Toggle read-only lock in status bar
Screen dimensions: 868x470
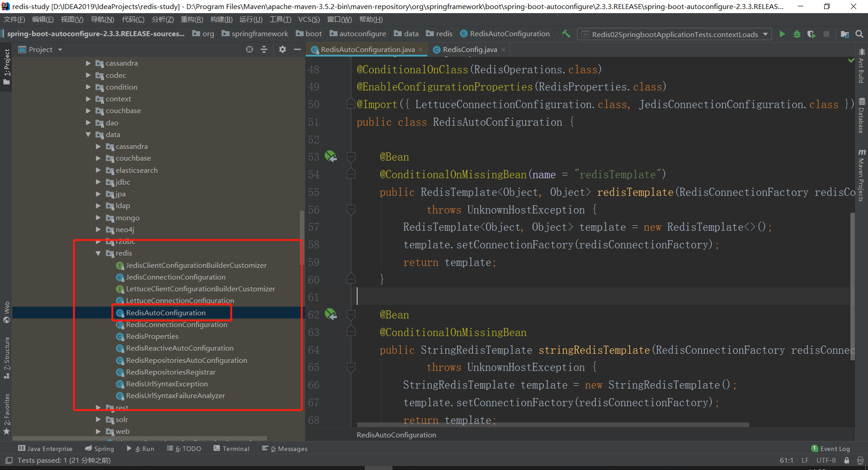[x=847, y=460]
